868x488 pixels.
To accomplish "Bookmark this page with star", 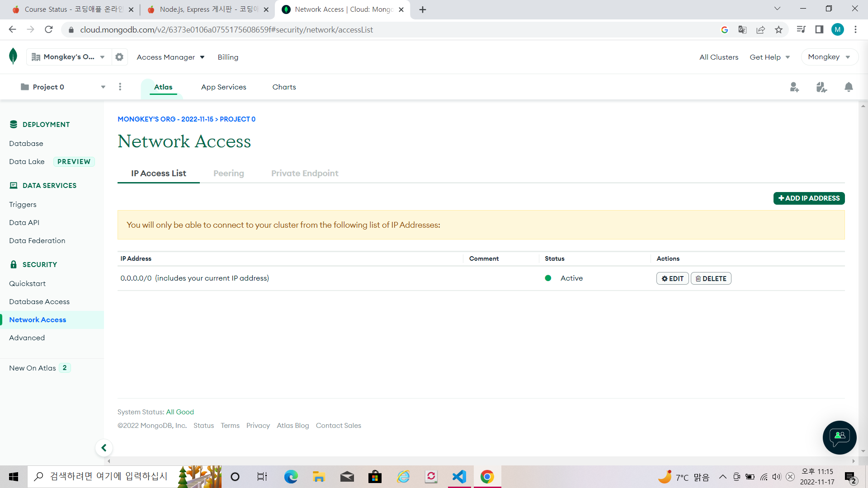I will pos(778,30).
